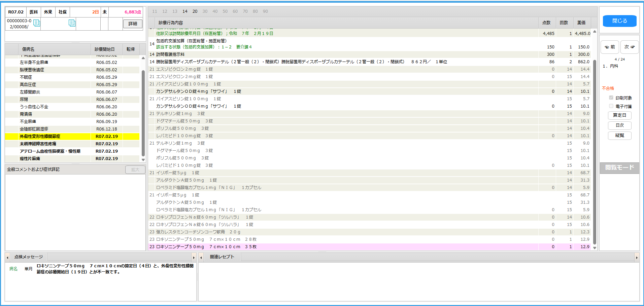This screenshot has width=644, height=306.
Task: Select the ロキソニンテープ50mg 28枚 row
Action: pos(370,239)
